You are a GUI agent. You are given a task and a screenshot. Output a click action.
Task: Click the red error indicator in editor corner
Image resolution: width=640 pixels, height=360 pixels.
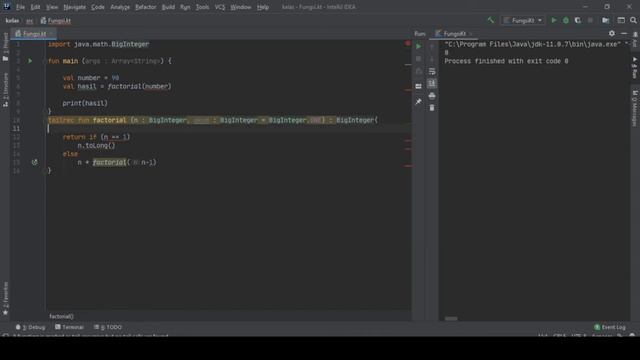click(407, 43)
